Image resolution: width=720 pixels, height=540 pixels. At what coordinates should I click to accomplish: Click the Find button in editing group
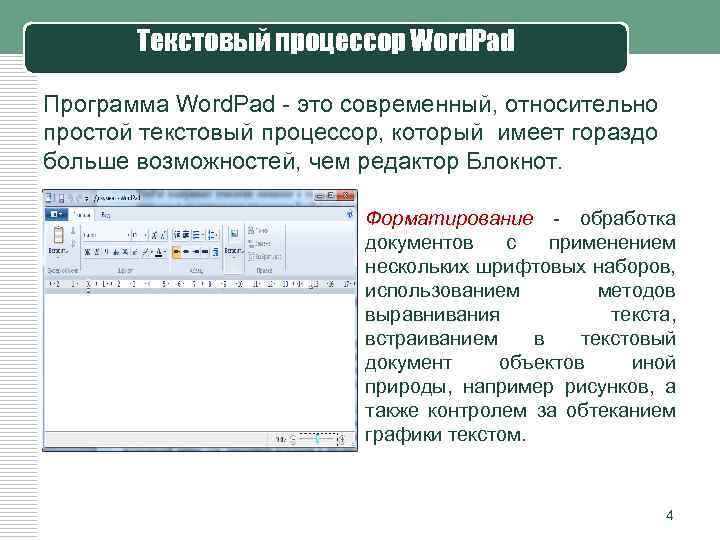point(258,231)
